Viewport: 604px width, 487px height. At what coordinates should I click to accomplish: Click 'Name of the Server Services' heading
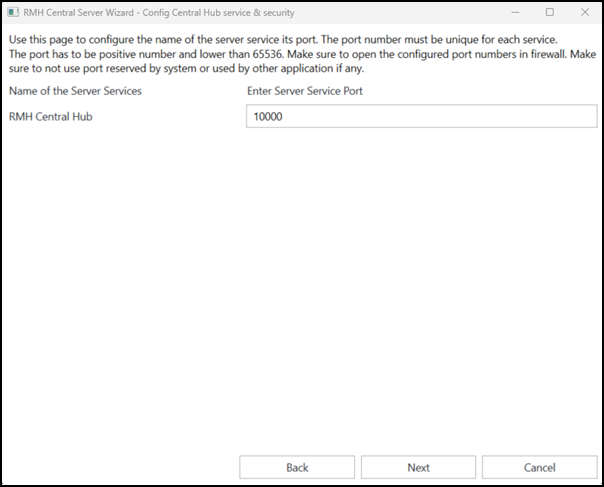(76, 91)
